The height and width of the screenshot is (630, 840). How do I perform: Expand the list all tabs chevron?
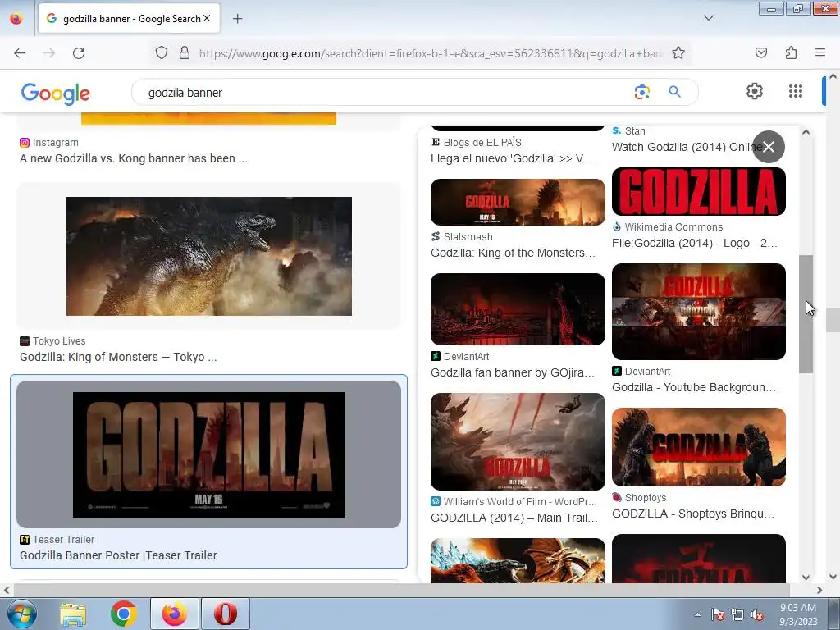click(708, 18)
